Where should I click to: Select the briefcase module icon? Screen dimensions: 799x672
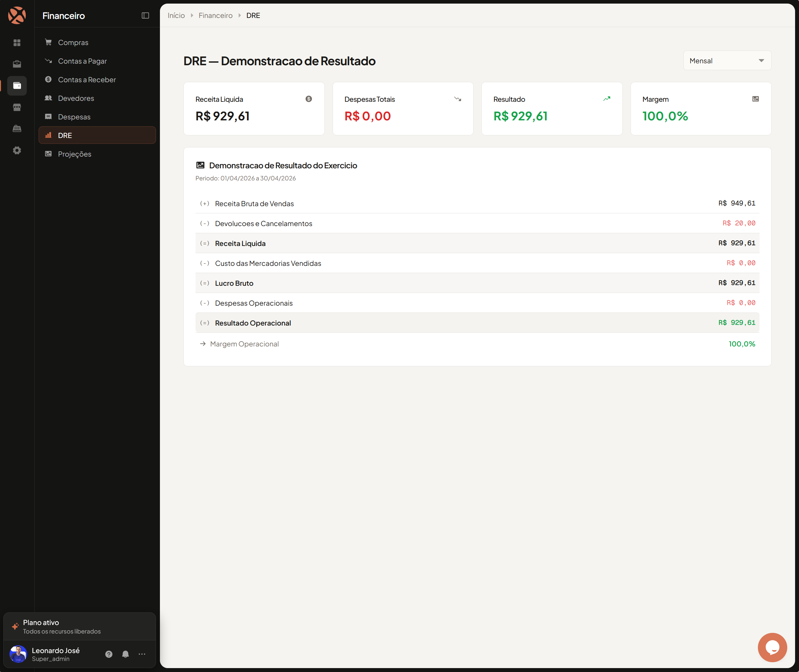click(17, 64)
